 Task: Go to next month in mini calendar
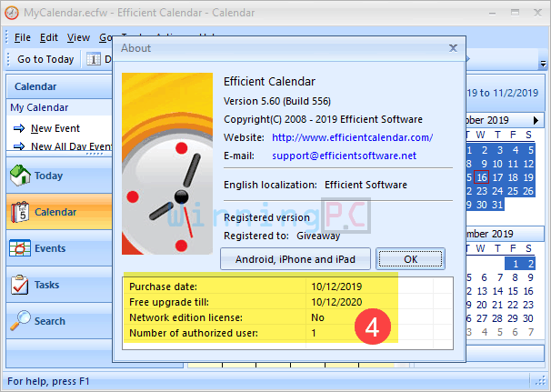(536, 120)
